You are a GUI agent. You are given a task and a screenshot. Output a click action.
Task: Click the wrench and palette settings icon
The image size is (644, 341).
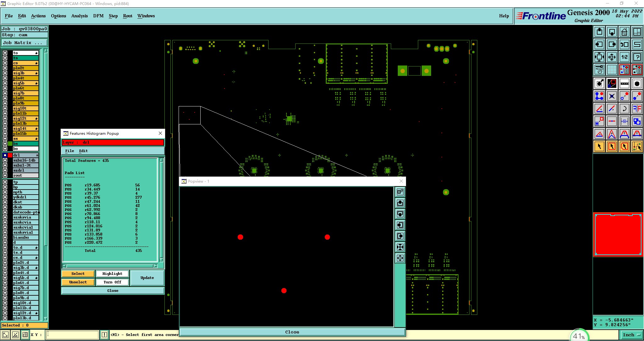[x=599, y=69]
